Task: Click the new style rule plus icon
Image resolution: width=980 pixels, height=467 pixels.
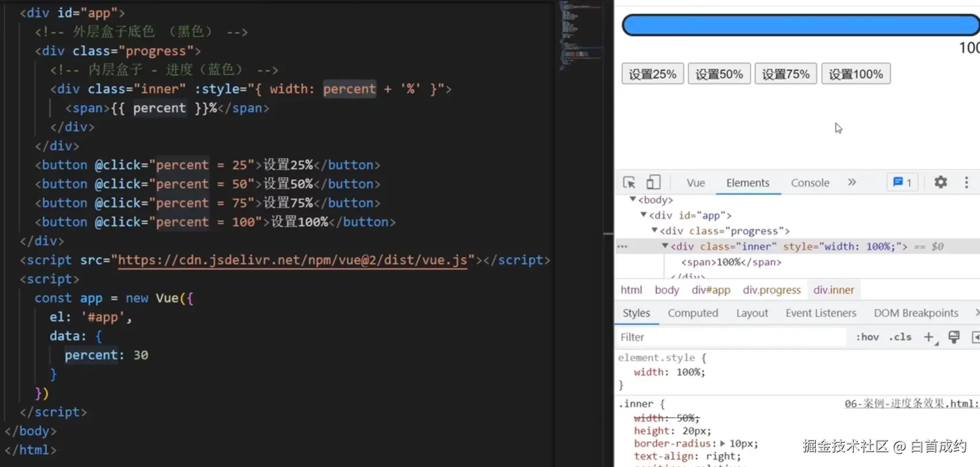Action: pos(929,337)
